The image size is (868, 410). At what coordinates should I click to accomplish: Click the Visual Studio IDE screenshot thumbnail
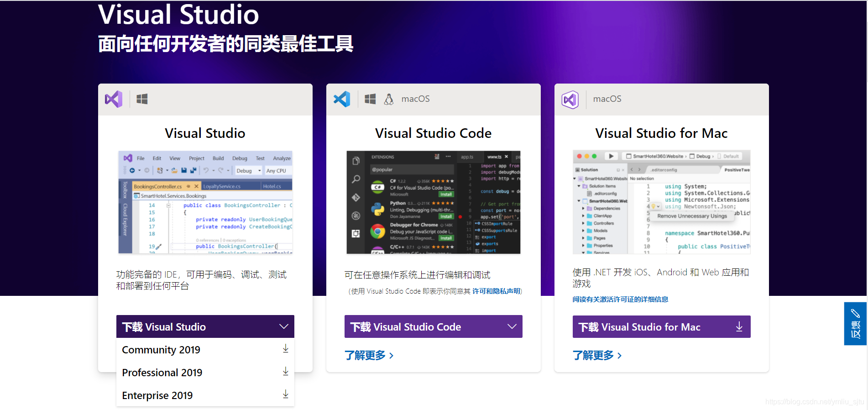coord(205,202)
